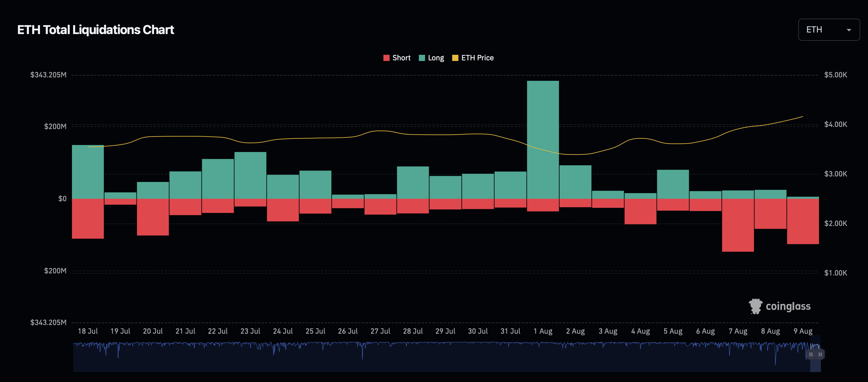Grab the left range slider handle
Viewport: 868px width, 382px height.
pos(811,354)
